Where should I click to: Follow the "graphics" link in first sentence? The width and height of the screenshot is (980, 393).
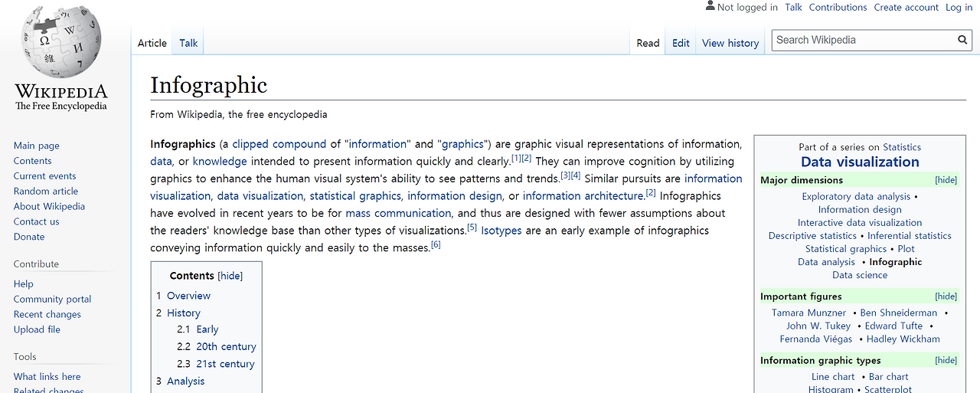pyautogui.click(x=463, y=144)
